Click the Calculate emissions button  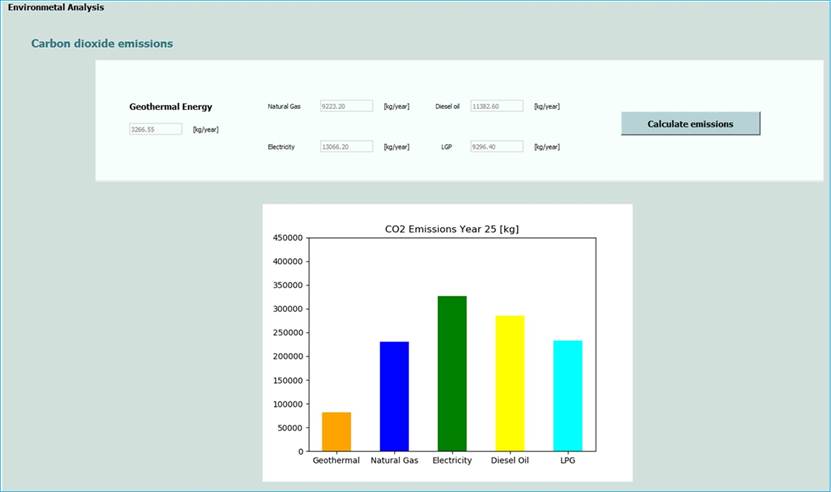pos(690,124)
